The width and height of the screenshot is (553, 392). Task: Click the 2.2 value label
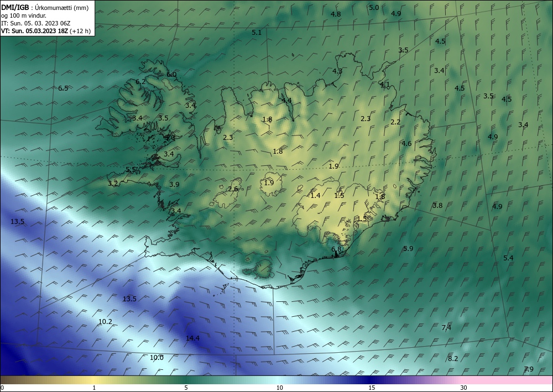[395, 122]
